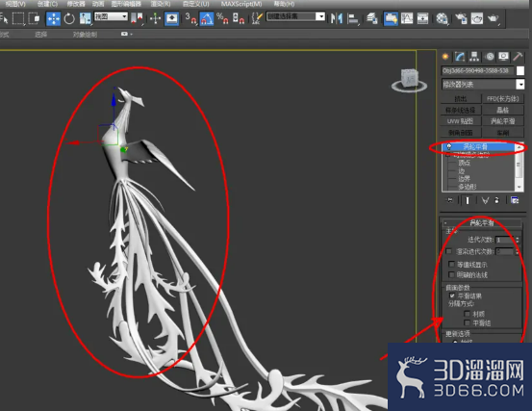The height and width of the screenshot is (411, 532).
Task: Open the Render Setup teapot icon
Action: 461,18
